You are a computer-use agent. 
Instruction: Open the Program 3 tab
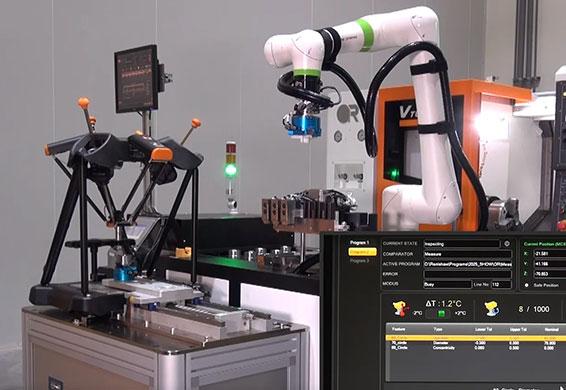coord(360,261)
